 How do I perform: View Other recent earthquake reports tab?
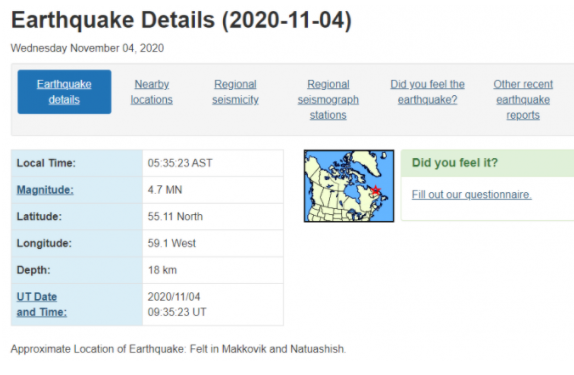click(x=523, y=100)
